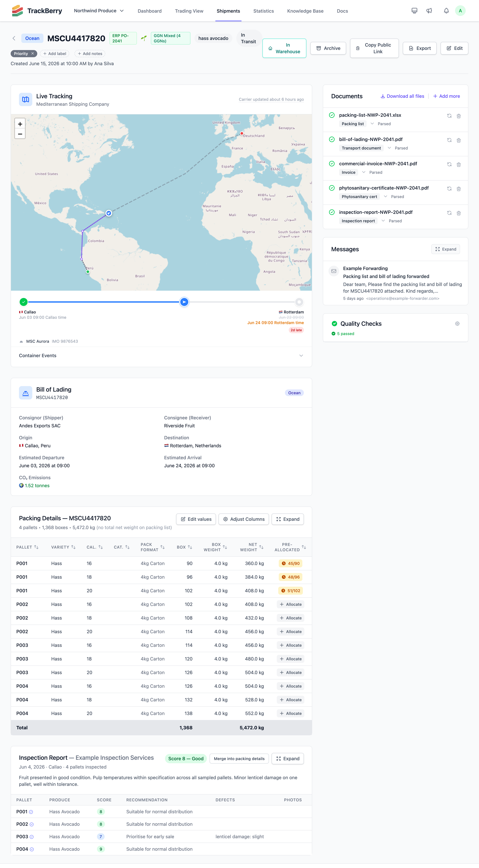Viewport: 479px width, 868px height.
Task: Expand the Inspection Report
Action: click(x=288, y=759)
